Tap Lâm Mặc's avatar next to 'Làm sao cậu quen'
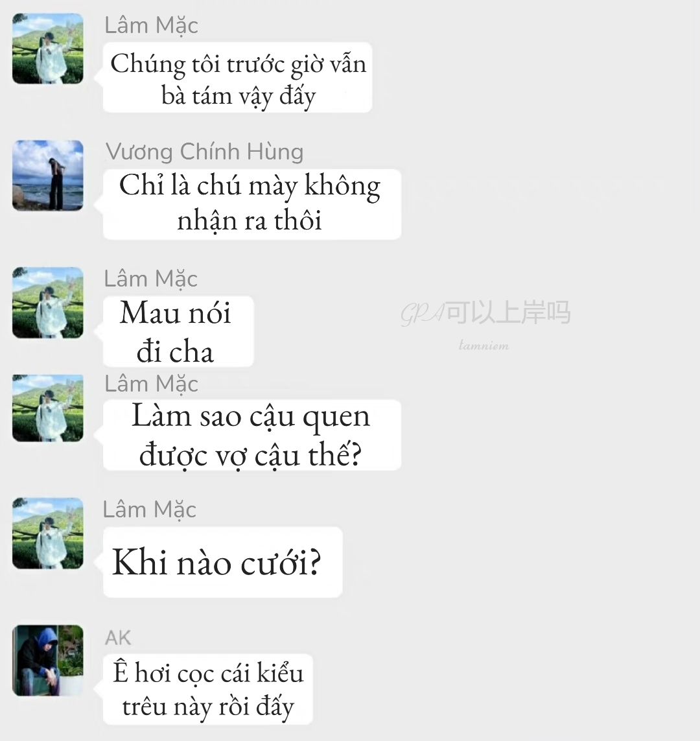Image resolution: width=700 pixels, height=741 pixels. pos(48,408)
